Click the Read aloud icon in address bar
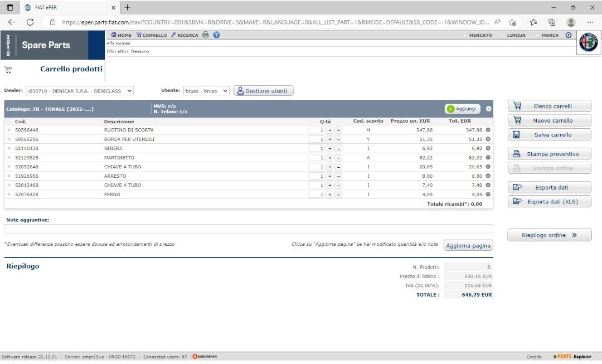 pos(497,22)
